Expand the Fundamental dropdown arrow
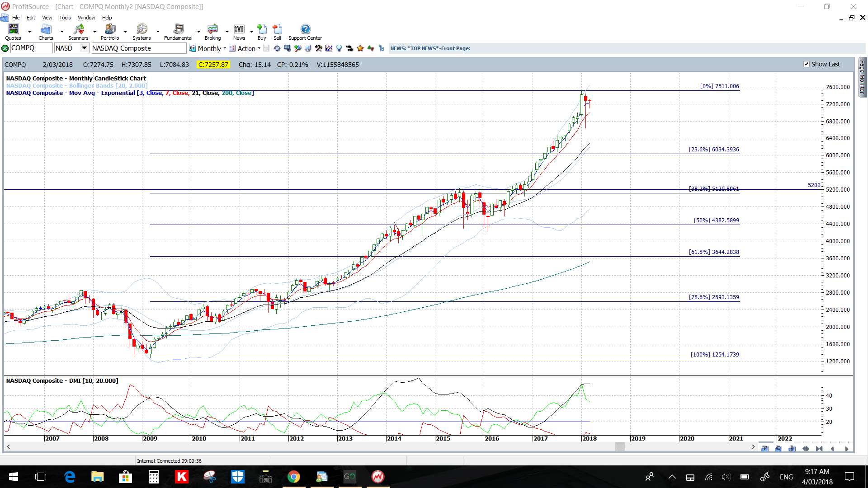Image resolution: width=868 pixels, height=488 pixels. pos(198,32)
